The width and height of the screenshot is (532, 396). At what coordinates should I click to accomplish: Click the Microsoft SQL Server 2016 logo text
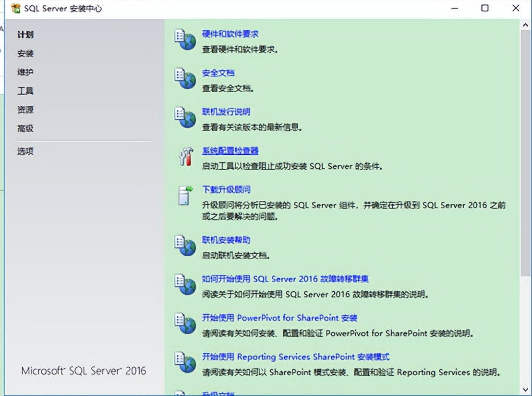coord(84,371)
